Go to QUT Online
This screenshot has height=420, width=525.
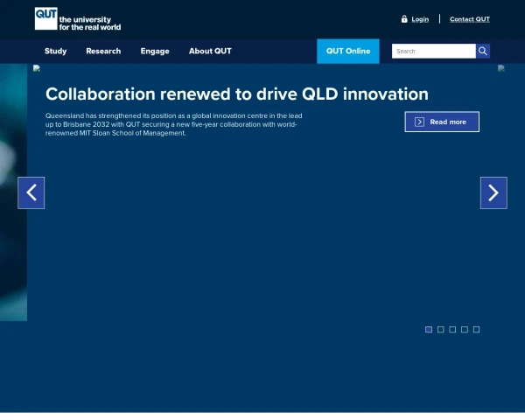(348, 52)
